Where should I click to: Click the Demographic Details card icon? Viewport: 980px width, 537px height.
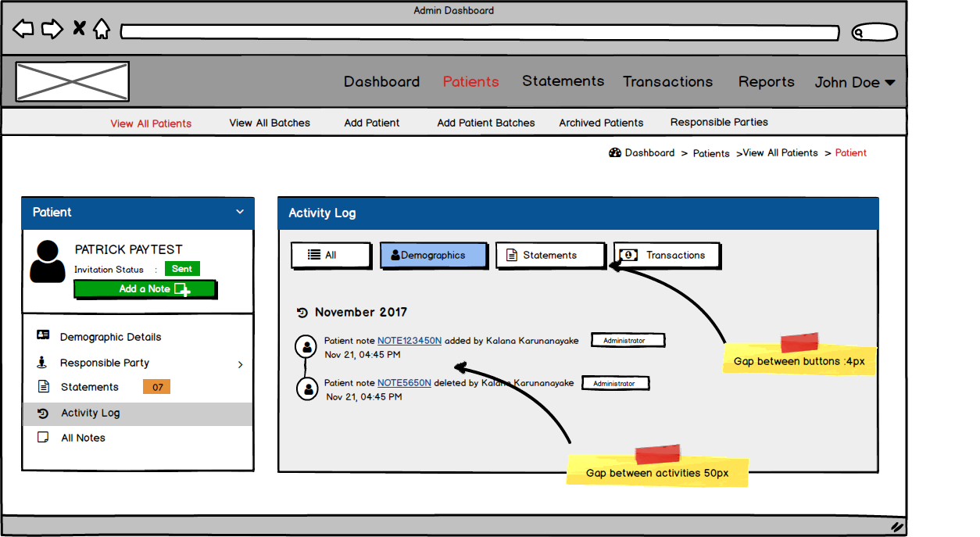point(43,335)
